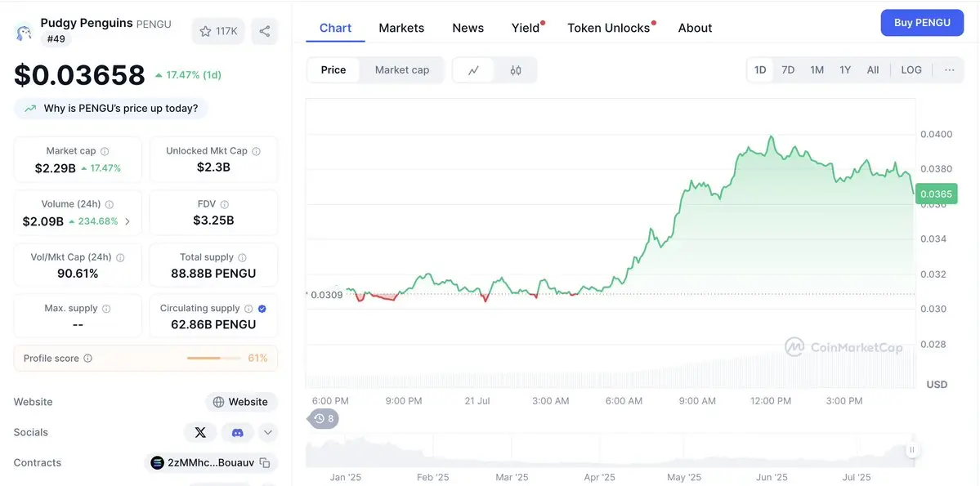Click info icon next to FDV
Screen dimensions: 980x486
coord(225,204)
